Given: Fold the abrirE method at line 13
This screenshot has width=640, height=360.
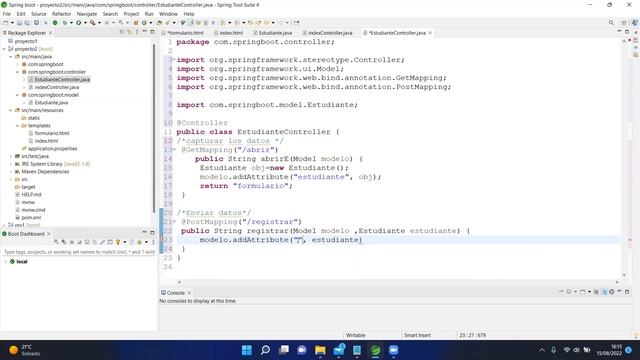Looking at the screenshot, I should click(x=174, y=150).
